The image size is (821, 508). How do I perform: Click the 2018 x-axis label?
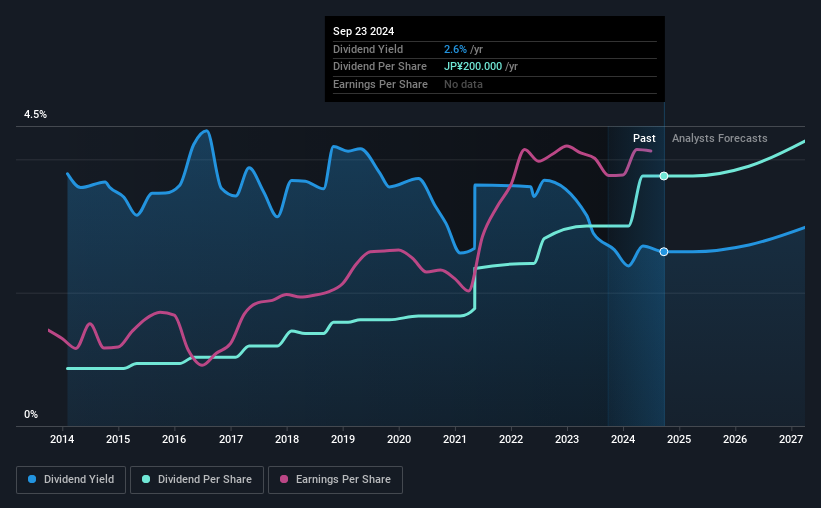[287, 439]
